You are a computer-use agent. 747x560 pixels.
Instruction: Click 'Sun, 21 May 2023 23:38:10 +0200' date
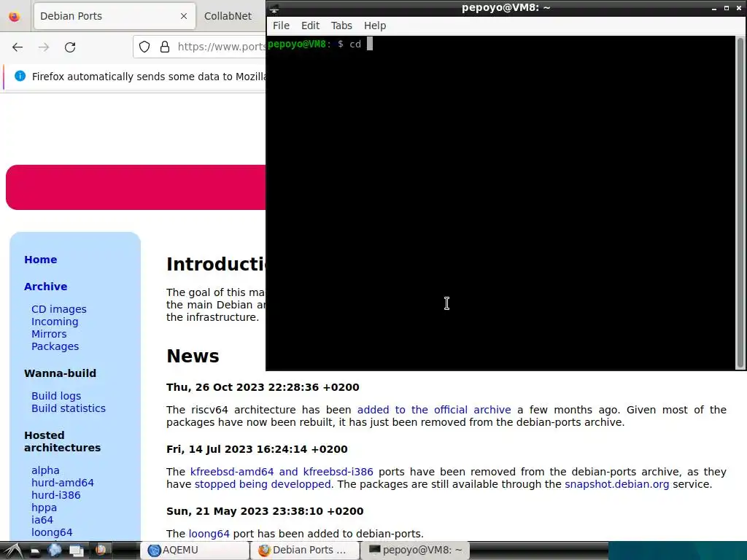click(x=265, y=510)
